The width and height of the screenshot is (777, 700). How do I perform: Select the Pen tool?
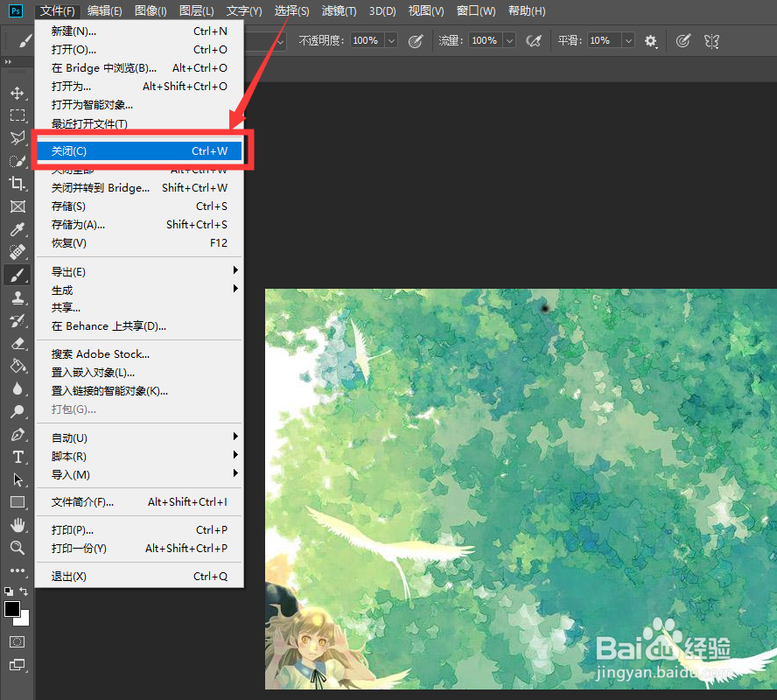point(17,435)
